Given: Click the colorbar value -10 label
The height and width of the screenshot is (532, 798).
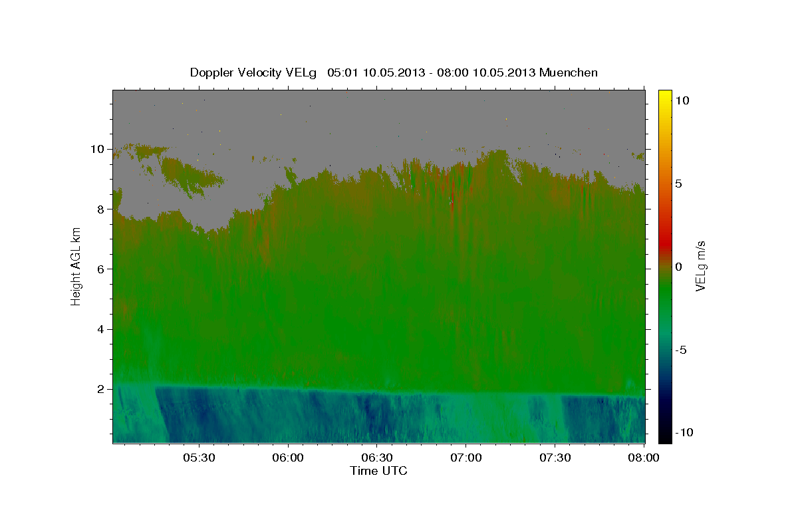Looking at the screenshot, I should 685,432.
